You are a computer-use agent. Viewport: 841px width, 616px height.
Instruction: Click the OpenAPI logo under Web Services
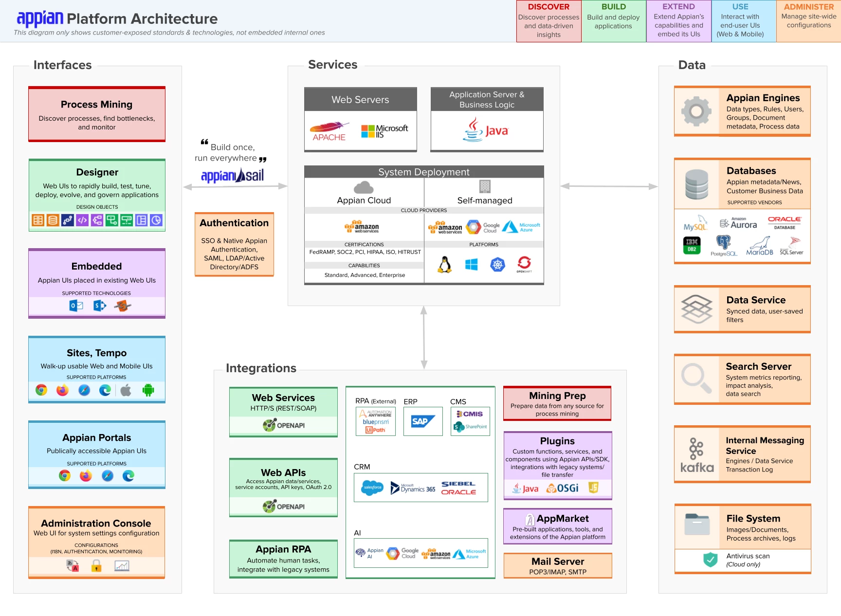284,425
